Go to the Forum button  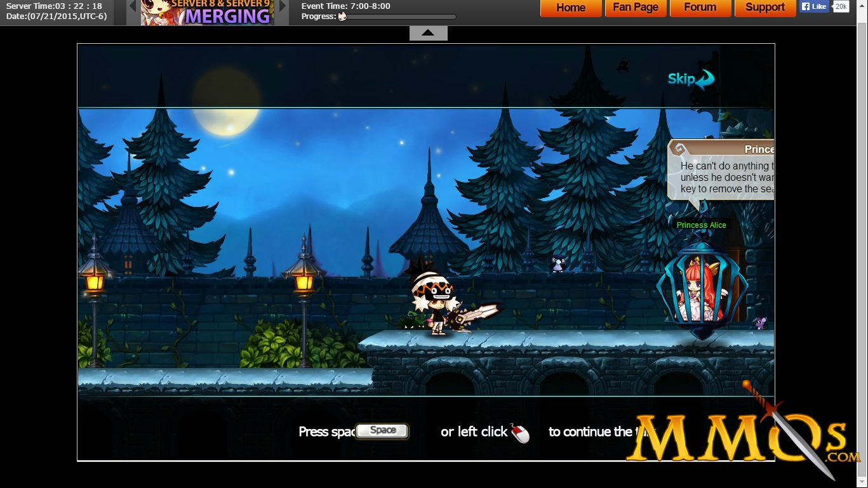click(x=700, y=8)
